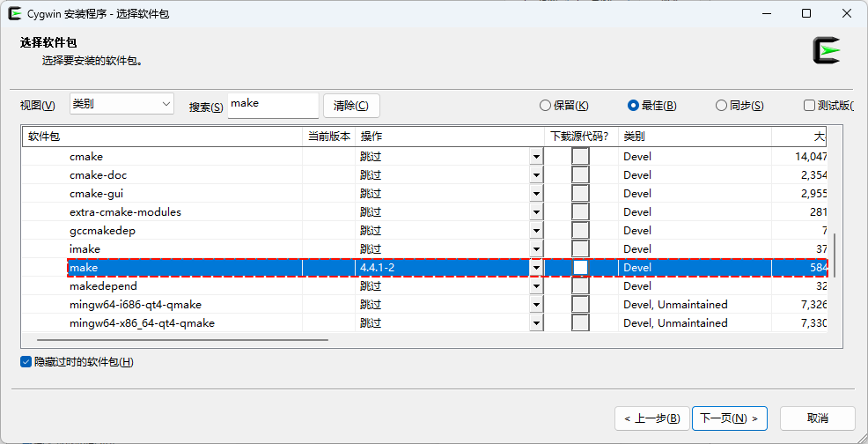Open the action dropdown for extra-cmake-modules

[x=536, y=212]
